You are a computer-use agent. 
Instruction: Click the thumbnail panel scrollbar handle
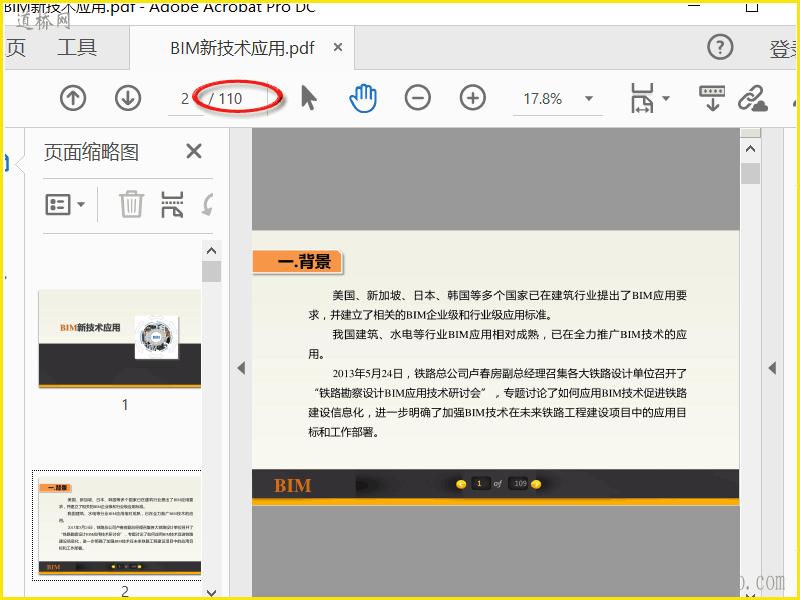click(x=211, y=271)
